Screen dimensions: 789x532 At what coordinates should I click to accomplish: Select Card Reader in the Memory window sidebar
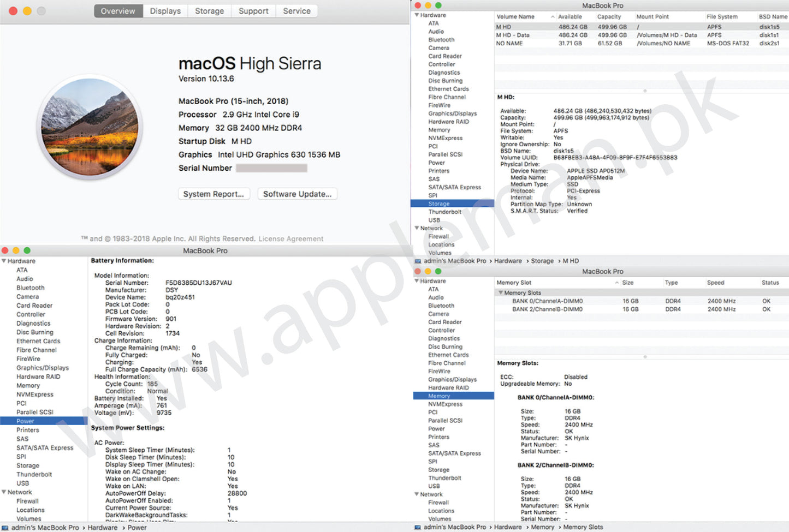[x=444, y=322]
